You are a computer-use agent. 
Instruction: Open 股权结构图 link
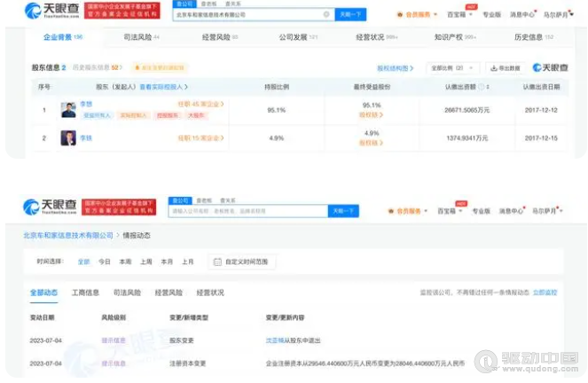pos(395,68)
